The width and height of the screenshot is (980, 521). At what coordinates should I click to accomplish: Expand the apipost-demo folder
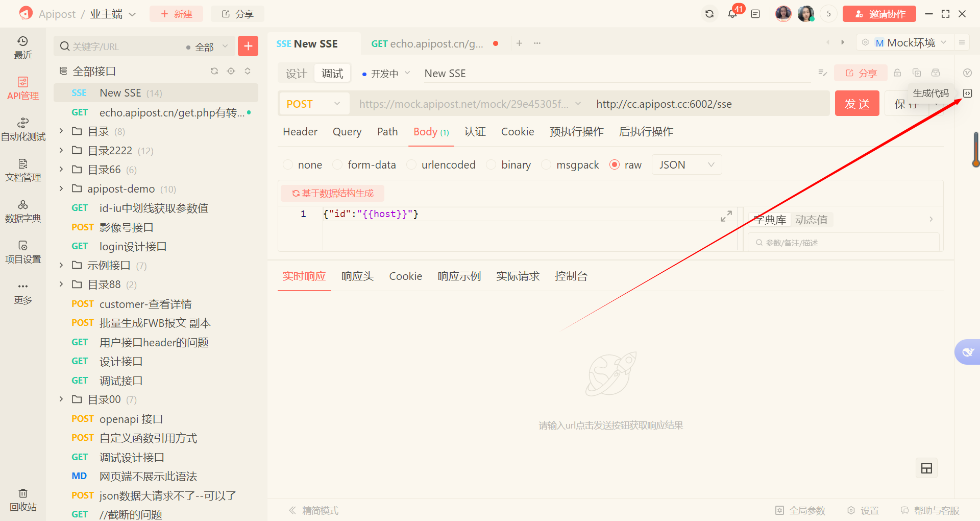(61, 188)
